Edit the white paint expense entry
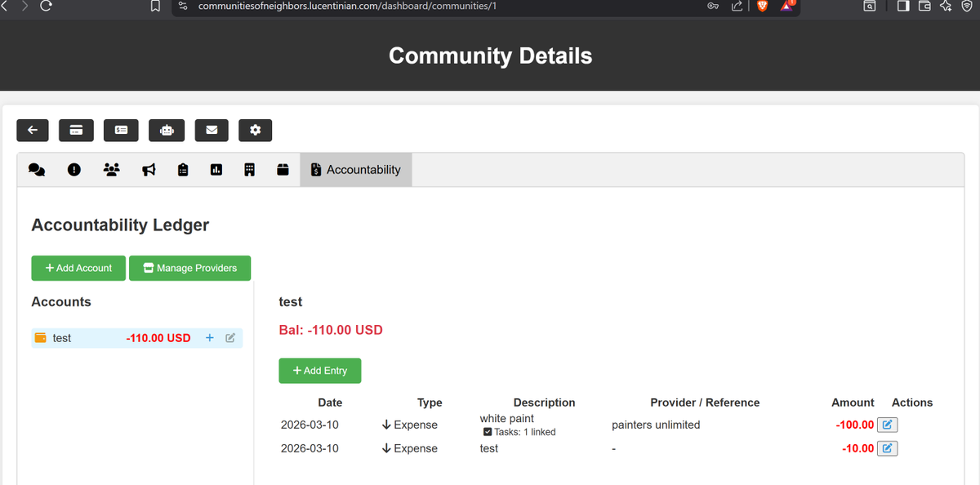The image size is (980, 485). tap(887, 425)
